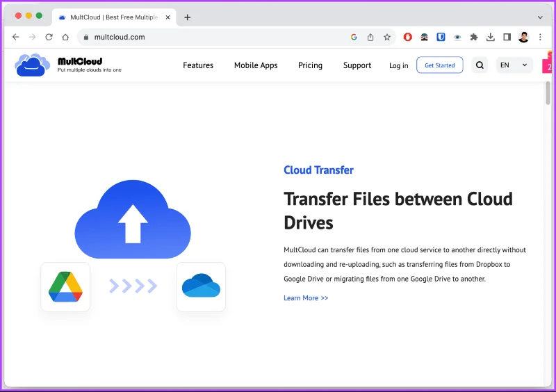This screenshot has height=392, width=556.
Task: Click the MultCloud brand name text
Action: point(80,61)
